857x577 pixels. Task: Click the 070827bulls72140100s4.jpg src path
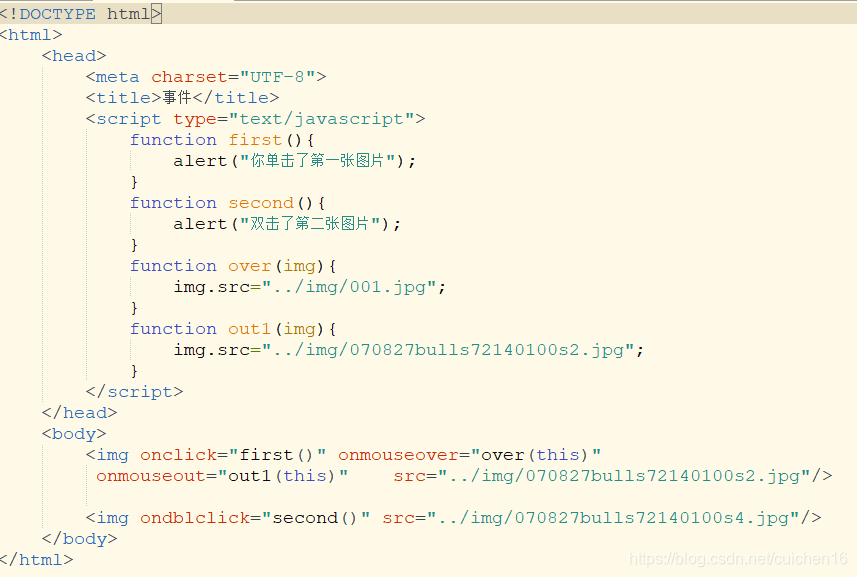[613, 518]
